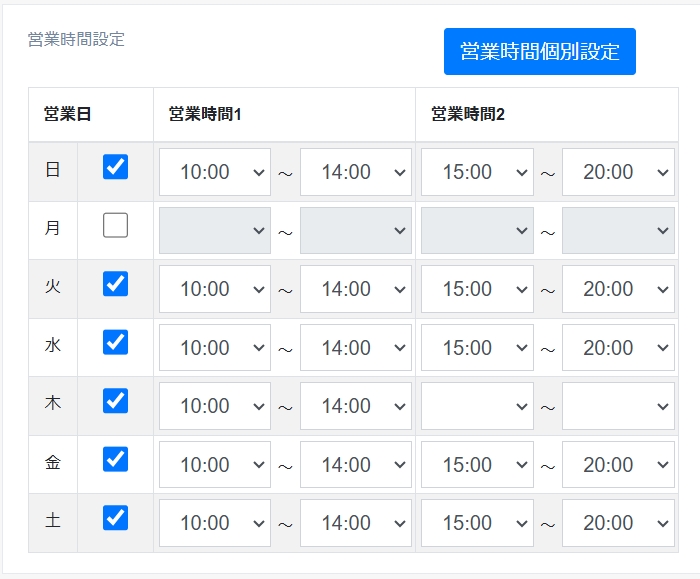Click the 営業時間1 column header

pyautogui.click(x=205, y=114)
